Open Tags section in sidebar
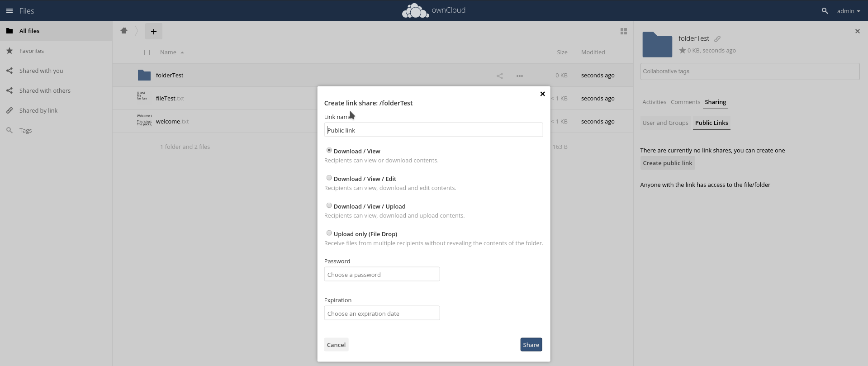Screen dimensions: 868x366 [56, 130]
